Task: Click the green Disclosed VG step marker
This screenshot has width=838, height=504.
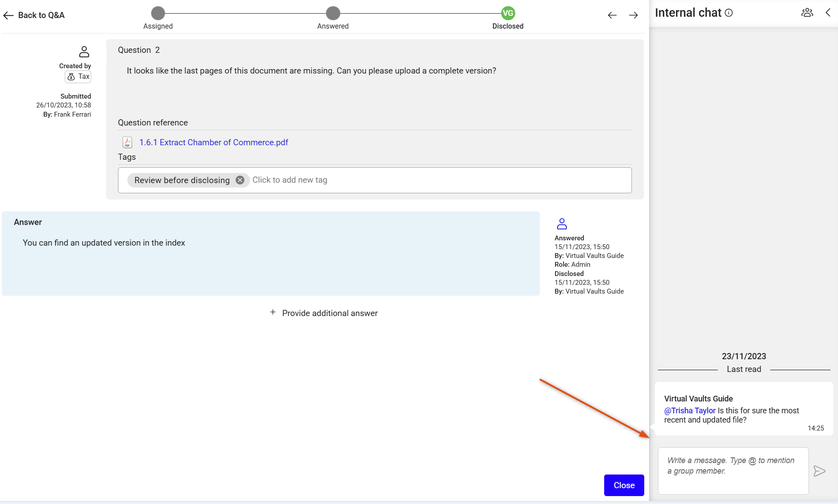Action: (x=508, y=13)
